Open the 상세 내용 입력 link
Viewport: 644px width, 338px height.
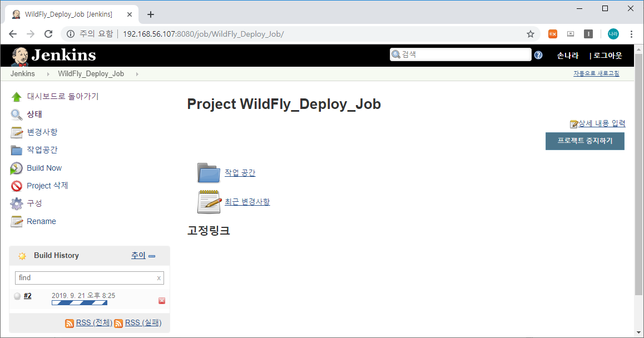(602, 123)
